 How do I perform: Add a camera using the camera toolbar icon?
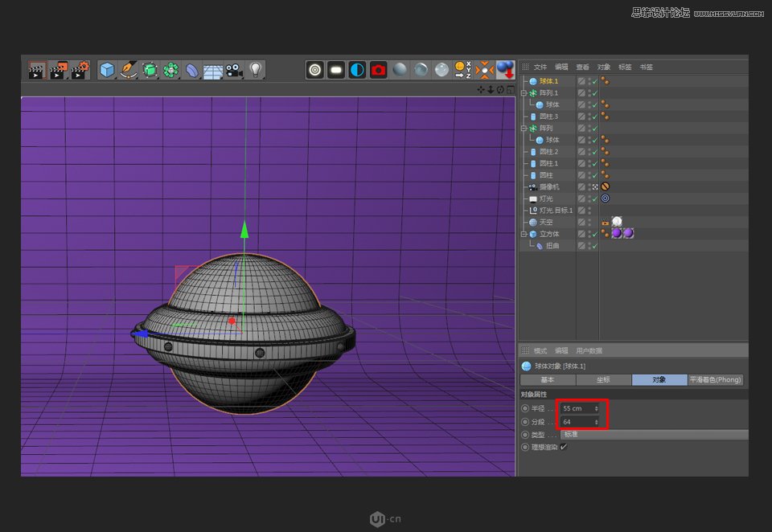(x=232, y=70)
